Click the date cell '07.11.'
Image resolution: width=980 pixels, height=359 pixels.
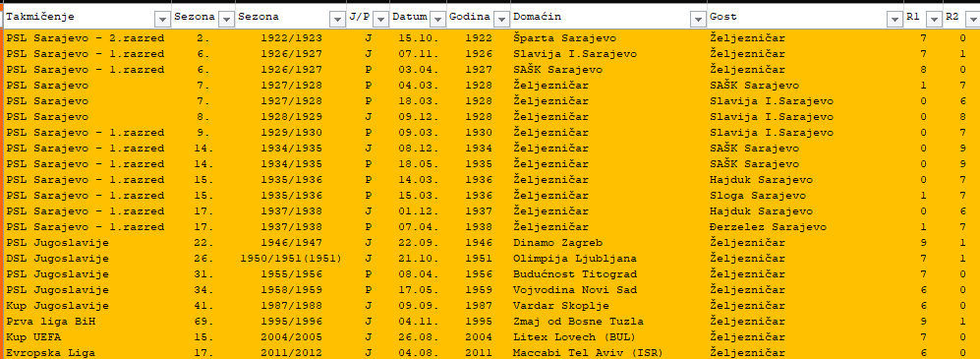418,54
